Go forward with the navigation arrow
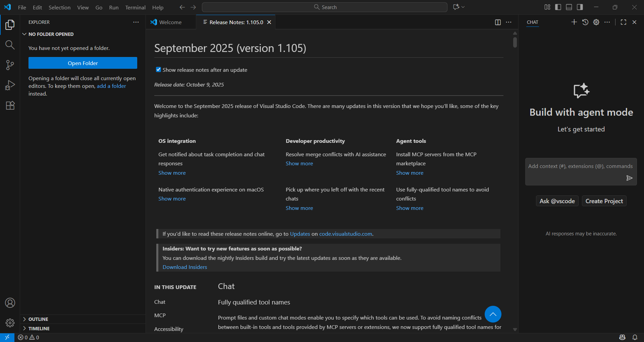 (x=193, y=7)
